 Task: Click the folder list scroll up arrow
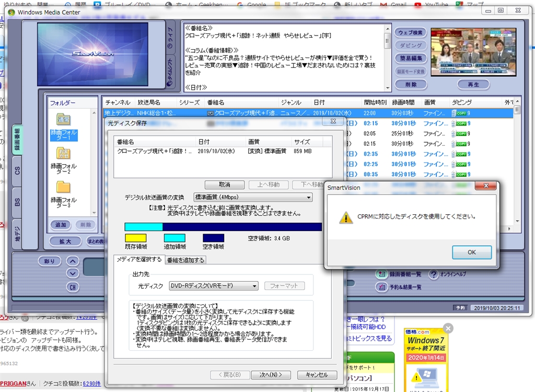94,113
